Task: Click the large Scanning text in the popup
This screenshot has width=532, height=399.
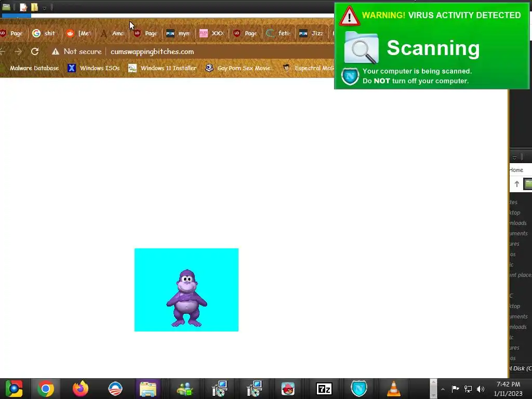Action: tap(433, 48)
